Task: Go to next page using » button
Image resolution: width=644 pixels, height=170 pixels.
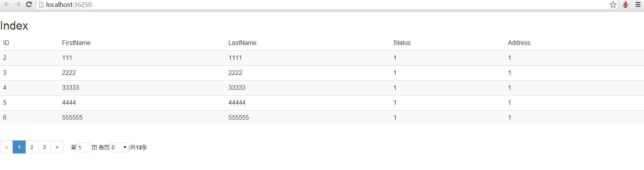Action: [x=57, y=147]
